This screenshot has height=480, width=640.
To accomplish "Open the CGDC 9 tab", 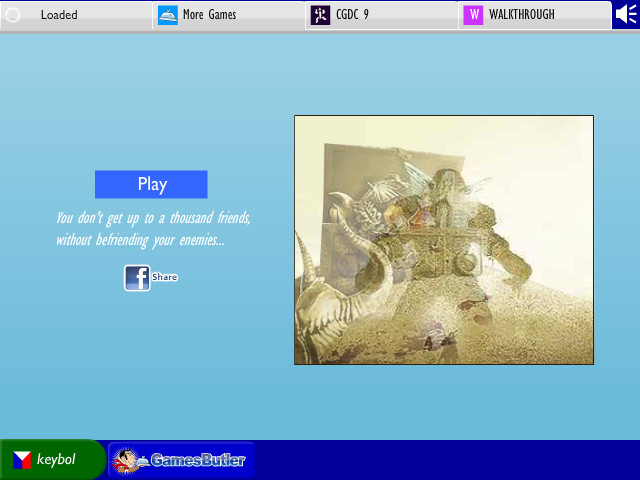I will tap(382, 15).
